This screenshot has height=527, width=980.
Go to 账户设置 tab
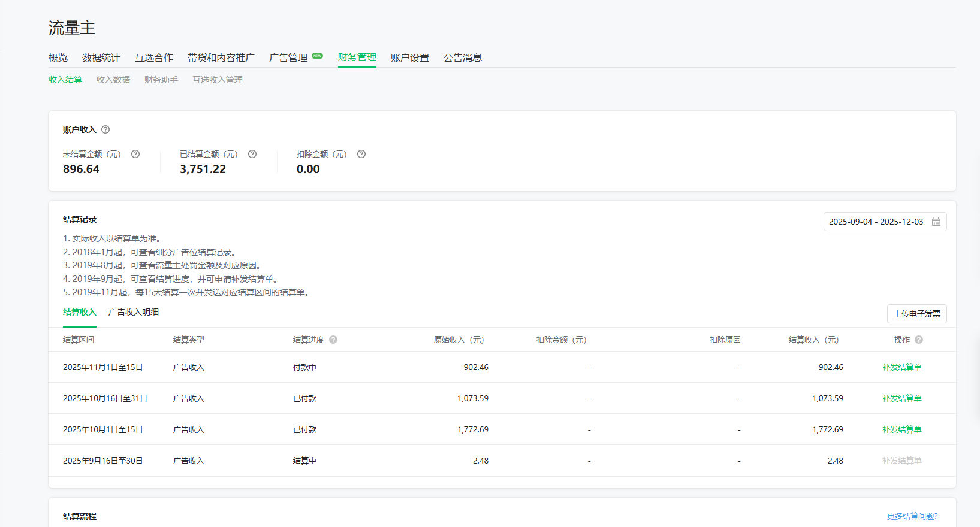(409, 57)
